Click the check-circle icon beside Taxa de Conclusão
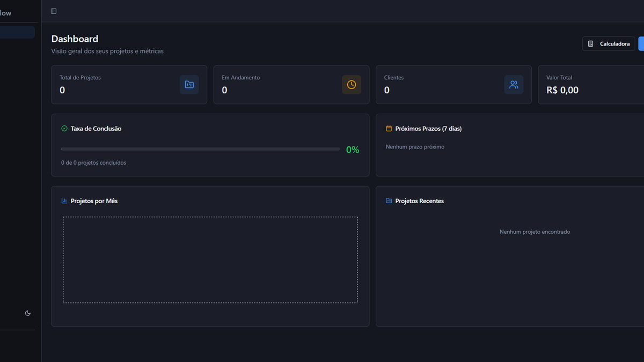This screenshot has width=644, height=362. 64,129
